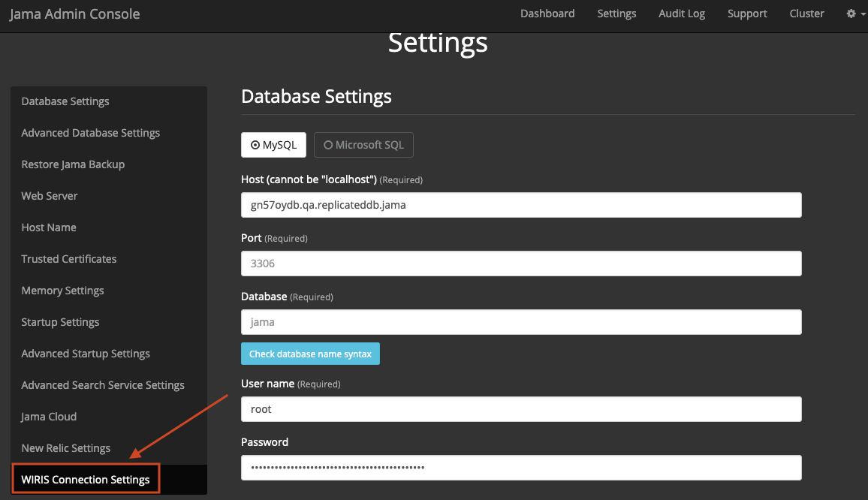Open Web Server settings
868x500 pixels.
click(108, 196)
